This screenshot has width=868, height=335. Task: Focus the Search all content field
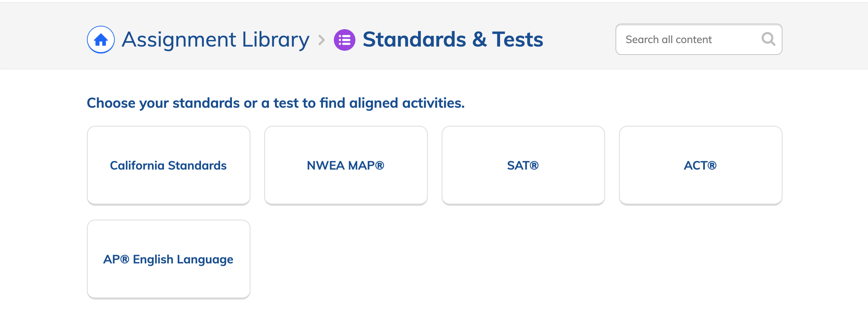point(699,39)
